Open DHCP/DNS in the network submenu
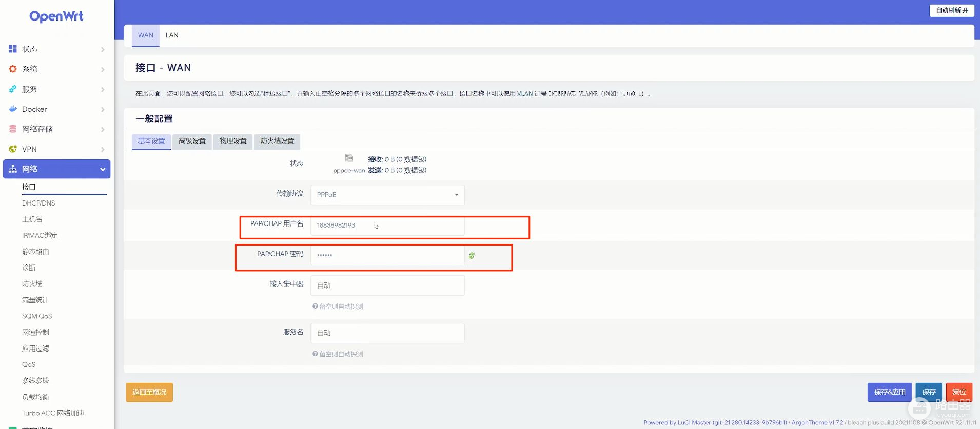The height and width of the screenshot is (429, 980). (x=38, y=203)
